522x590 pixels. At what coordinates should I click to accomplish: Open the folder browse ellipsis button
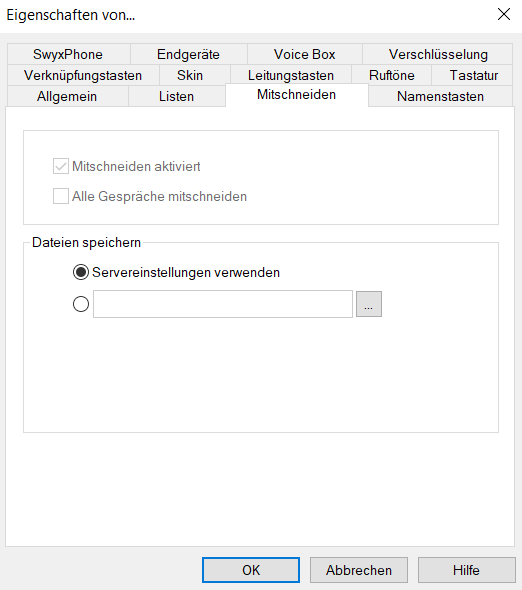point(369,304)
